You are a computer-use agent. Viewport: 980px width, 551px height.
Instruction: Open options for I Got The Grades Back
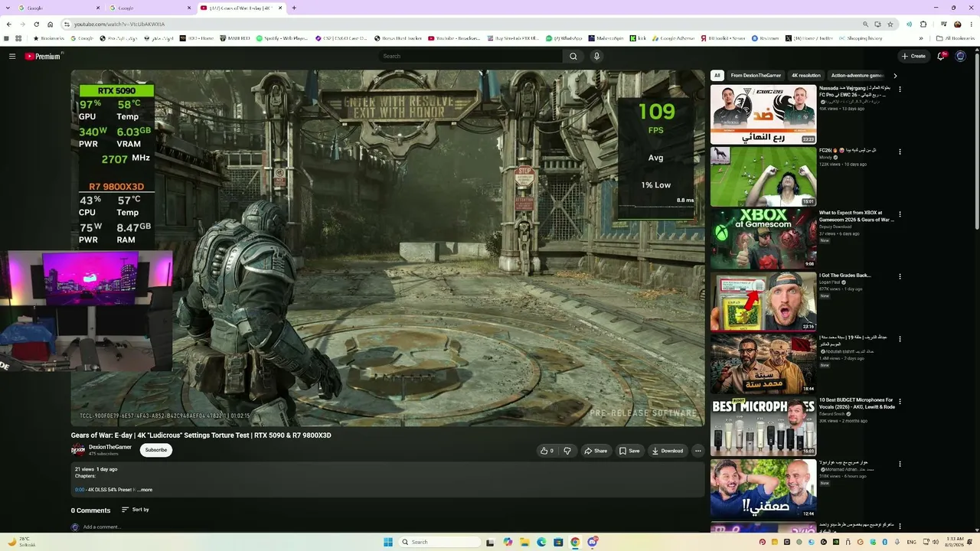[x=900, y=276]
